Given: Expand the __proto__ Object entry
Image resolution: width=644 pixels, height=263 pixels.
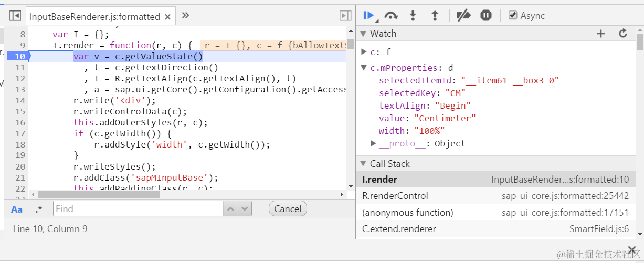Looking at the screenshot, I should click(373, 143).
